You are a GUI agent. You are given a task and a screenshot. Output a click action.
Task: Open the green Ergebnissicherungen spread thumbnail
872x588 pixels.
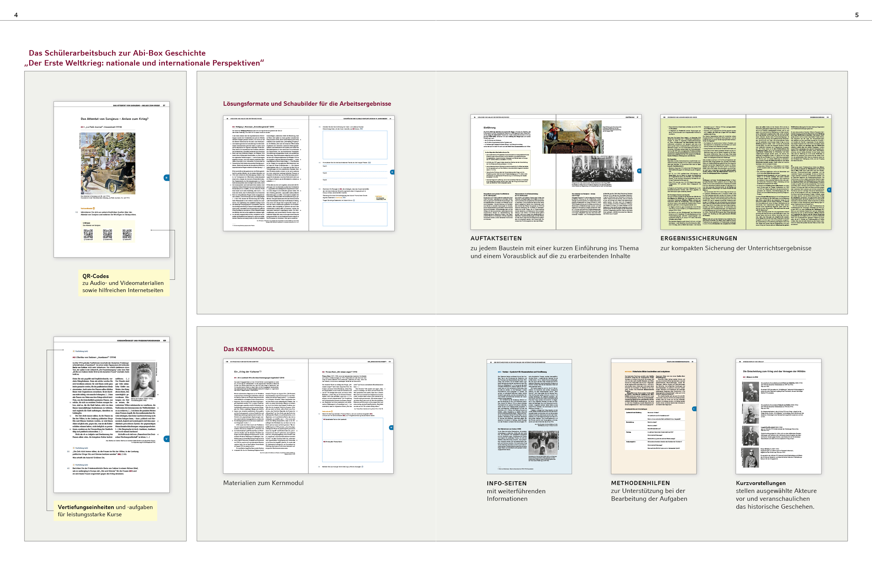pos(746,172)
